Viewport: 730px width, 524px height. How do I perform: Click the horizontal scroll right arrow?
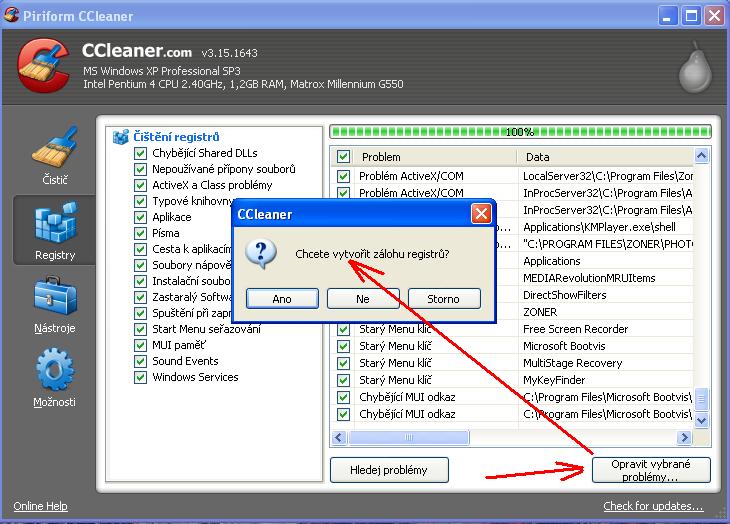pyautogui.click(x=684, y=437)
